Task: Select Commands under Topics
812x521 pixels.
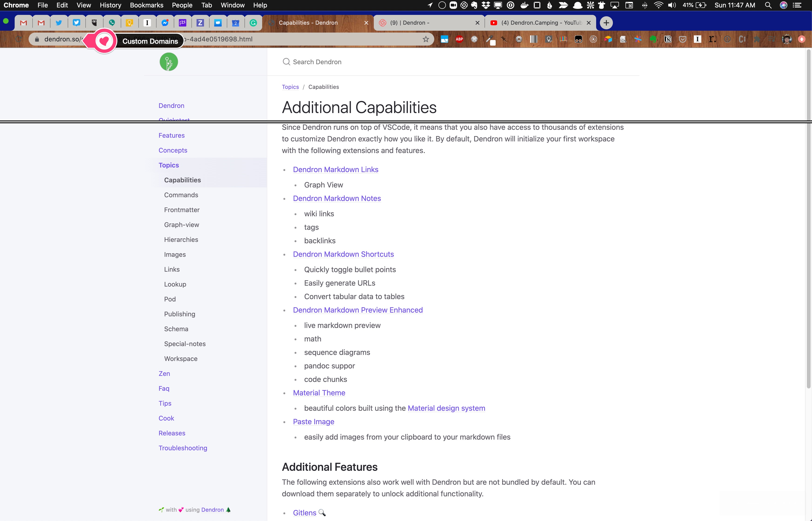Action: [x=181, y=195]
